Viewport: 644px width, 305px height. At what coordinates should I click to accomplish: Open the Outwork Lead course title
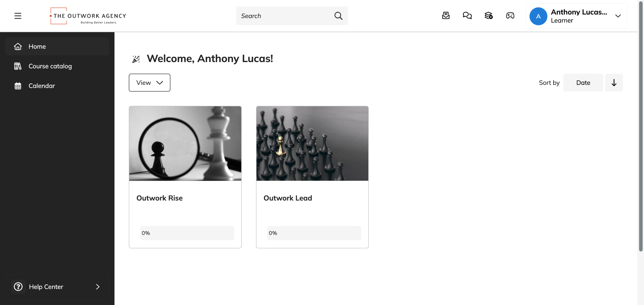click(x=288, y=198)
